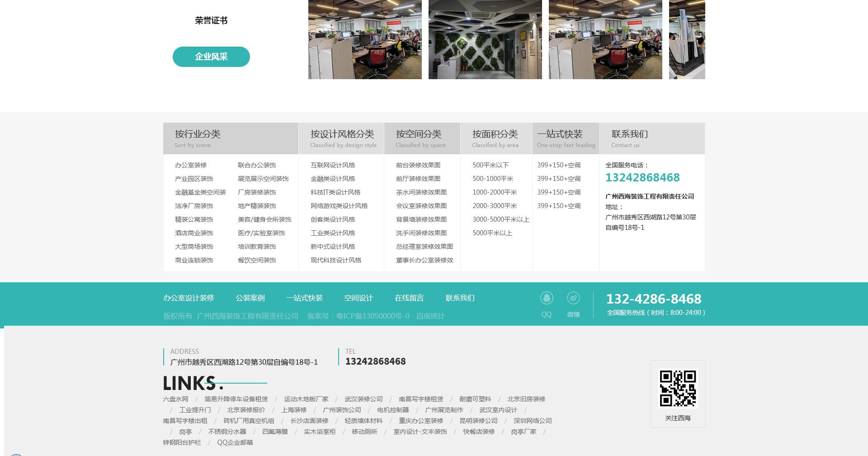Open the 广州装饰公司 friendly link
The width and height of the screenshot is (868, 456).
tap(342, 410)
